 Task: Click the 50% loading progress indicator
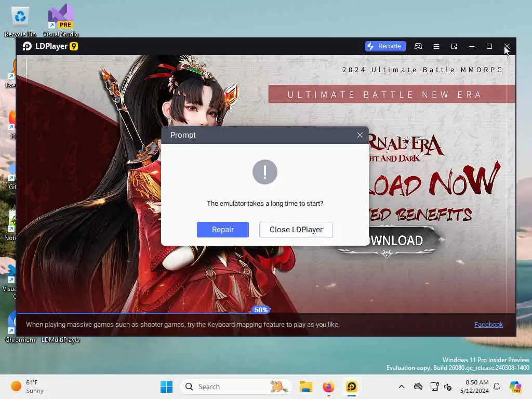[x=261, y=310]
